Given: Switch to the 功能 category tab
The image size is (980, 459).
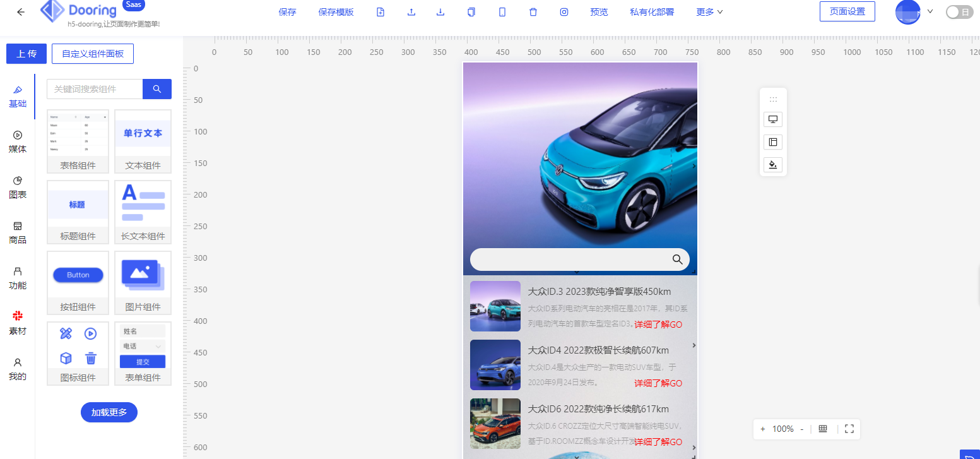Looking at the screenshot, I should coord(18,278).
